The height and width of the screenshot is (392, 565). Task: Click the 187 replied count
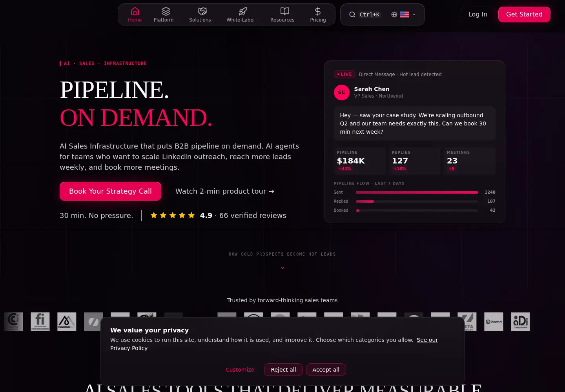[491, 201]
